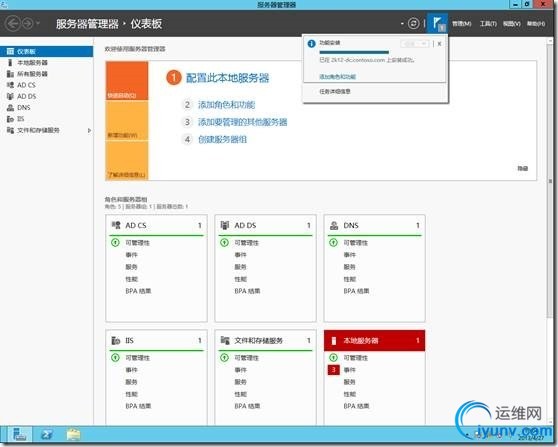The height and width of the screenshot is (447, 558).
Task: Click the installation progress bar in popup
Action: 354,52
